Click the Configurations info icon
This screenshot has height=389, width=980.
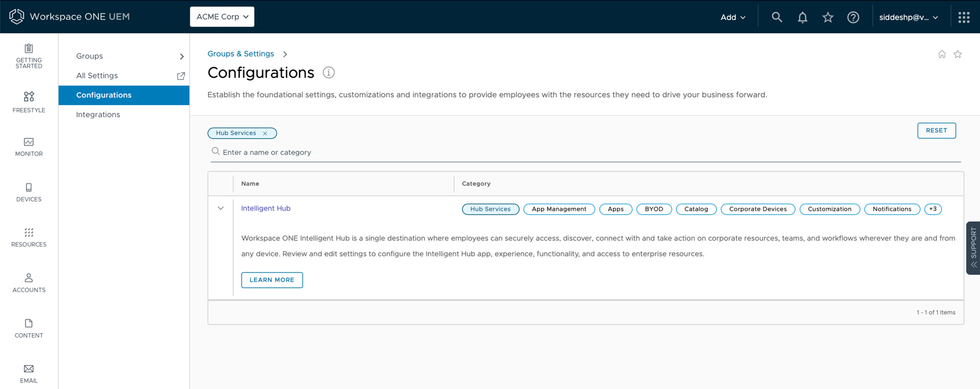tap(329, 72)
